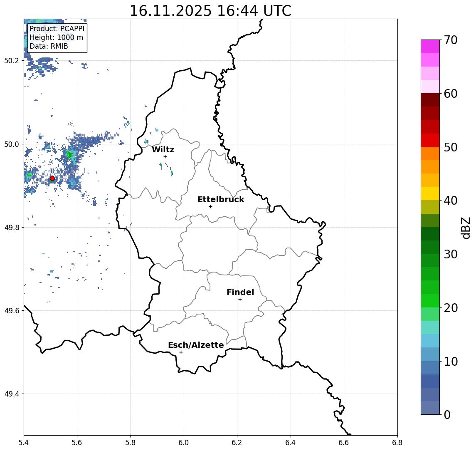Image resolution: width=476 pixels, height=451 pixels.
Task: Click the longitude label 6.4
Action: (291, 443)
